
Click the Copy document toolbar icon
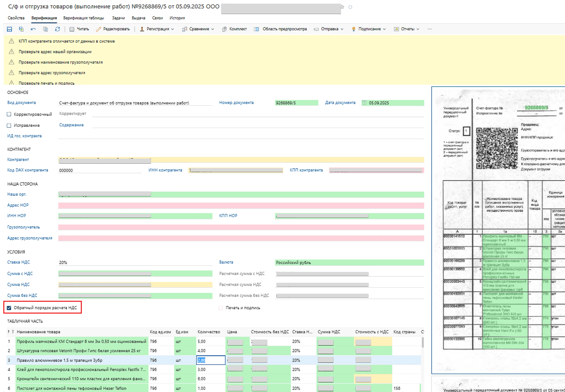point(45,29)
